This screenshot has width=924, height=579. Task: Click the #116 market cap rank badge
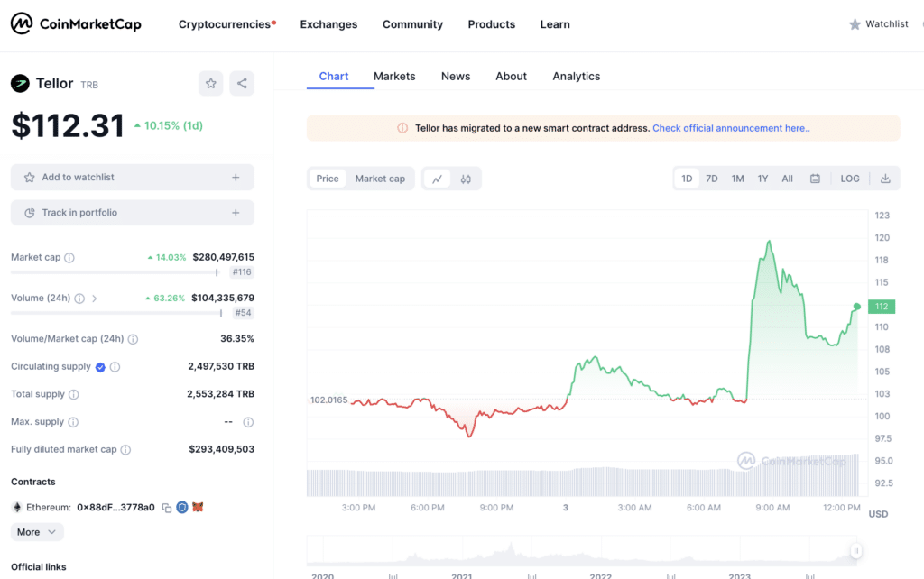coord(242,272)
